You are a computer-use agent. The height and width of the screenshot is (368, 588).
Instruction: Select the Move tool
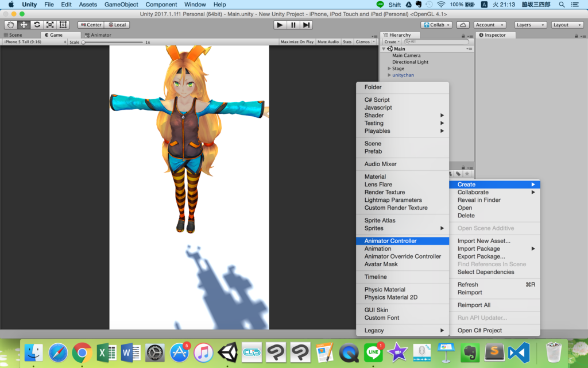tap(24, 25)
